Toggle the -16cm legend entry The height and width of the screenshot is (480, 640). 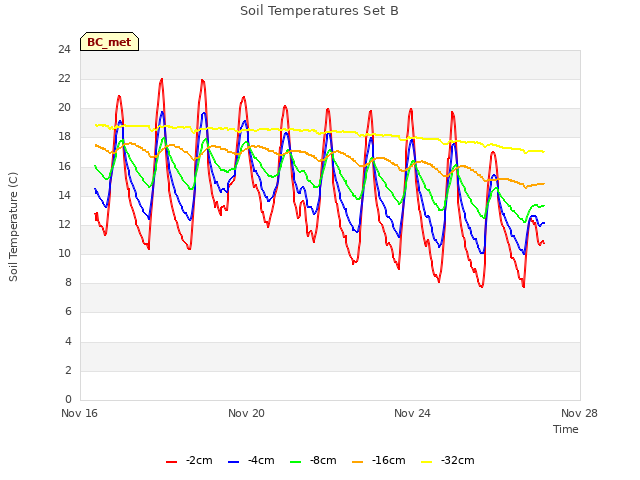coord(379,460)
